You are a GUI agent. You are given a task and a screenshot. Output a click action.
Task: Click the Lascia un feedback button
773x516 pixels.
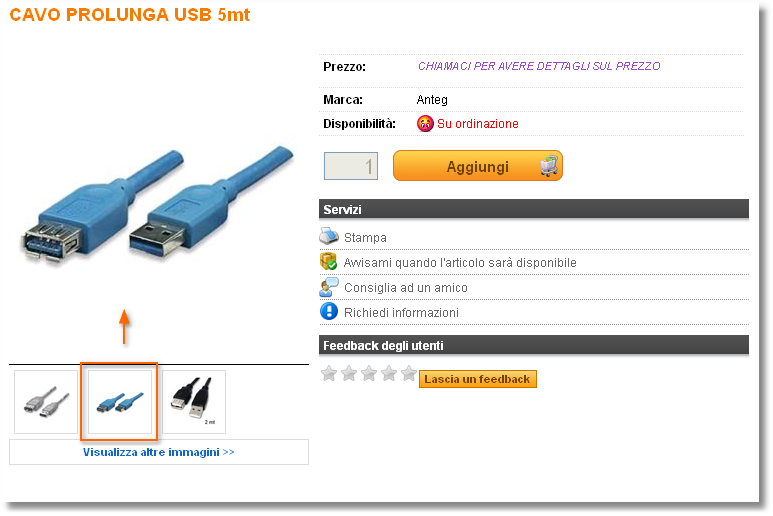coord(478,379)
